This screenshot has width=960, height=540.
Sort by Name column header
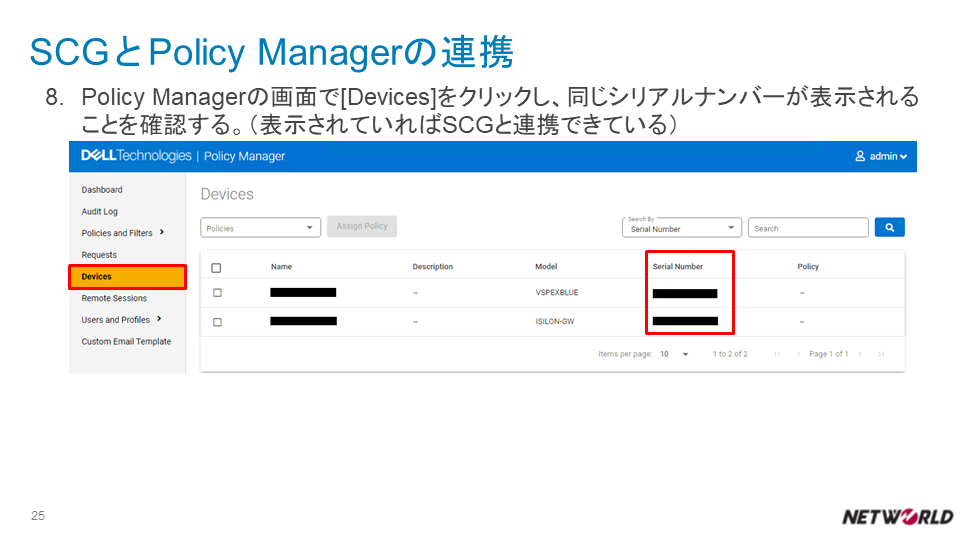tap(281, 266)
